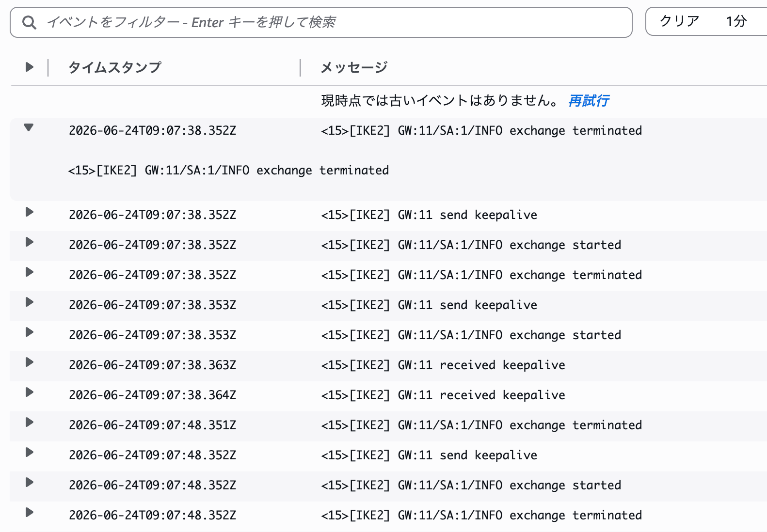The image size is (767, 532).
Task: Expand the 09:07:48.352Z send keepalive row
Action: tap(29, 452)
